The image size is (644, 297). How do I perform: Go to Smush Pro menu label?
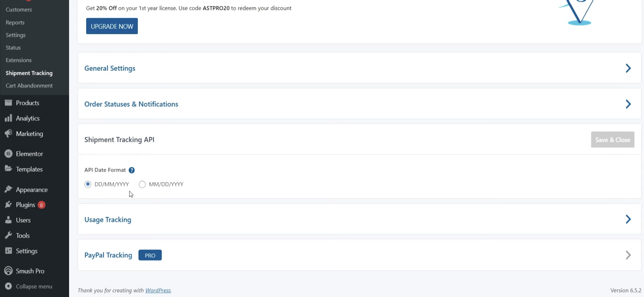click(x=30, y=271)
